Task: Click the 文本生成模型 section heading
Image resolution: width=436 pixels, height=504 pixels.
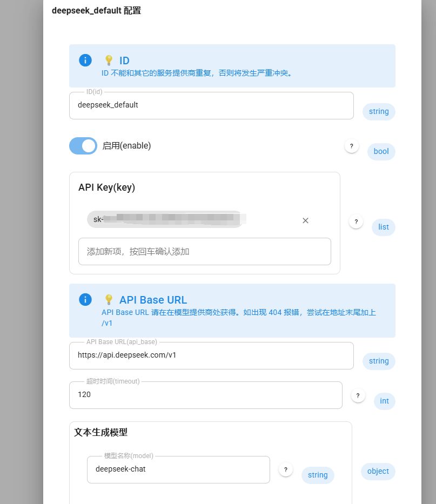Action: click(100, 432)
